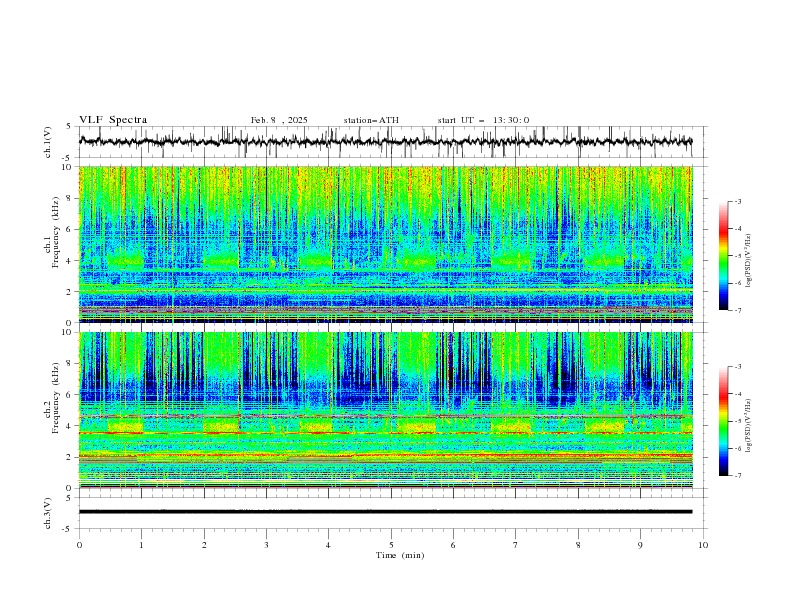Click time axis tick label "9"
Screen dimensions: 792x612
(x=640, y=545)
